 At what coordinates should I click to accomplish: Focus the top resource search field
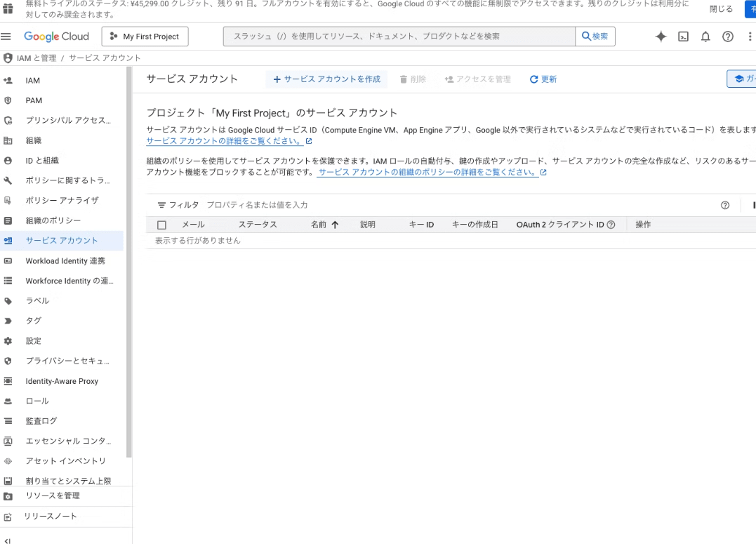[x=399, y=37]
